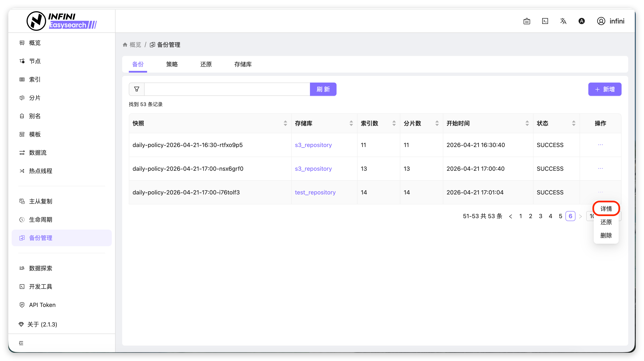Sort by 开始时间 column arrows
Screen dimensions: 644x361
(527, 123)
